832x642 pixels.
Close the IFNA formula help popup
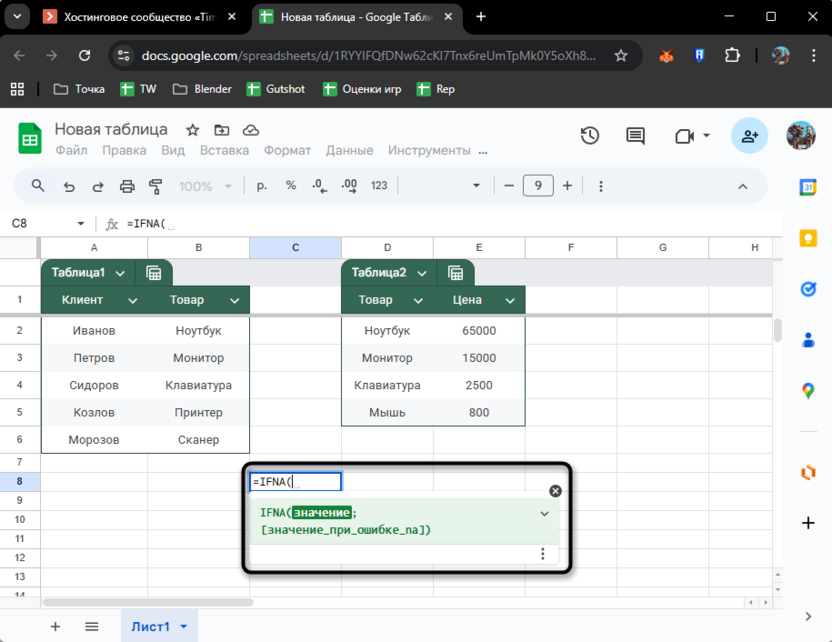coord(556,491)
